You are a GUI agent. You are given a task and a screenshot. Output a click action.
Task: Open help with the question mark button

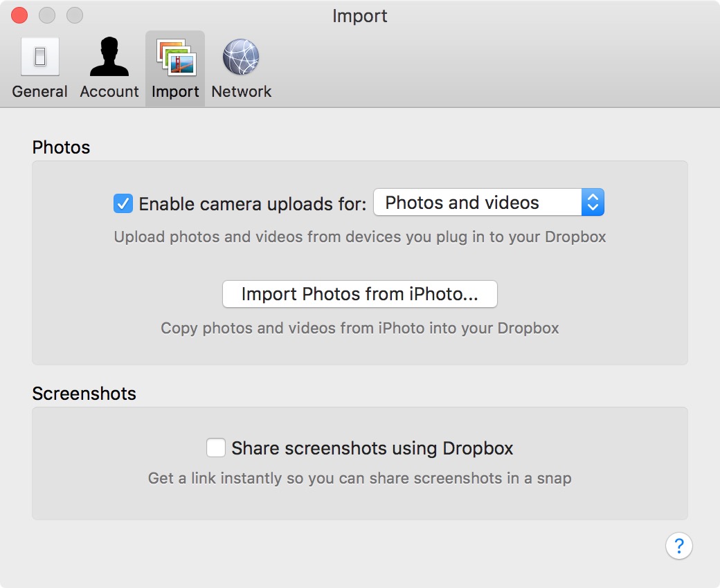678,545
